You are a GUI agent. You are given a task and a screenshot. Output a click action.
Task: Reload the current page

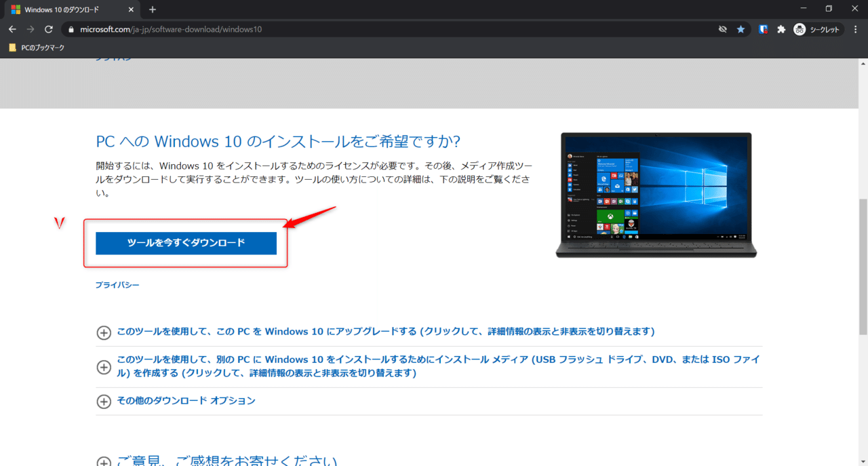tap(48, 29)
